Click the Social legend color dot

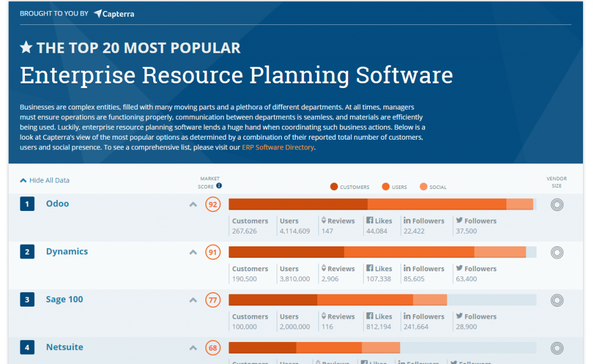[423, 187]
